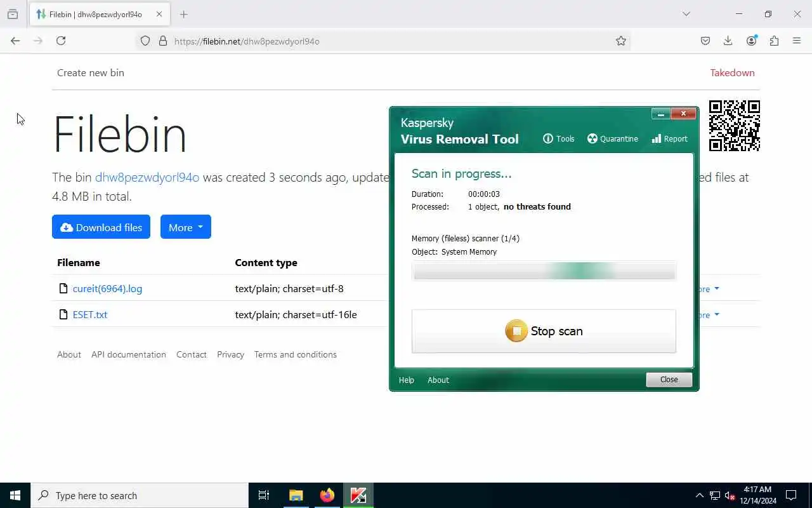Screen dimensions: 812x508
Task: Open About link in Kaspersky footer
Action: (438, 380)
